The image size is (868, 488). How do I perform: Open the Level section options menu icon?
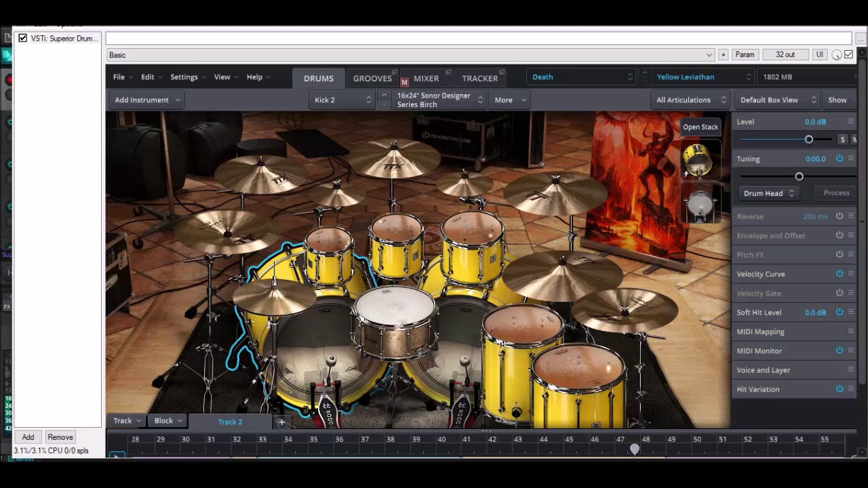point(851,121)
